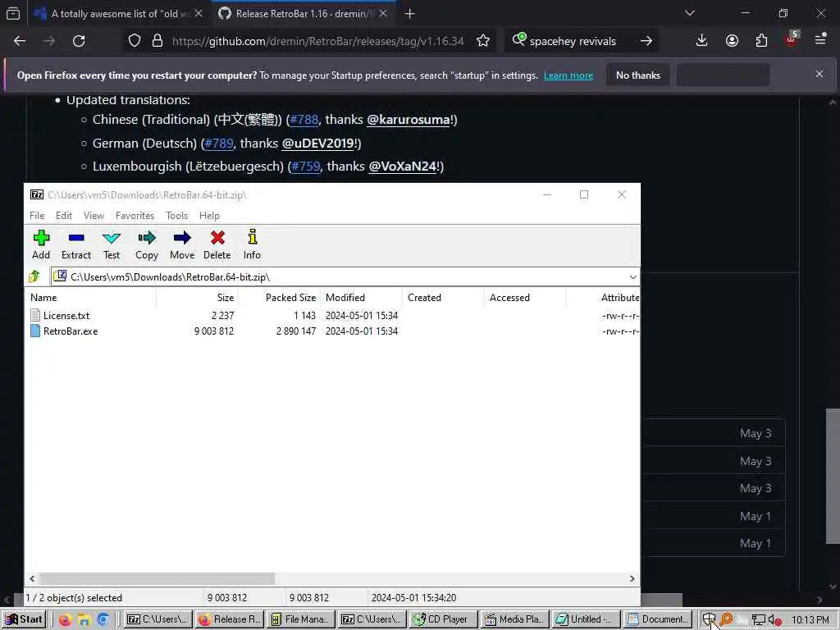
Task: Go back in Firefox
Action: (x=20, y=41)
